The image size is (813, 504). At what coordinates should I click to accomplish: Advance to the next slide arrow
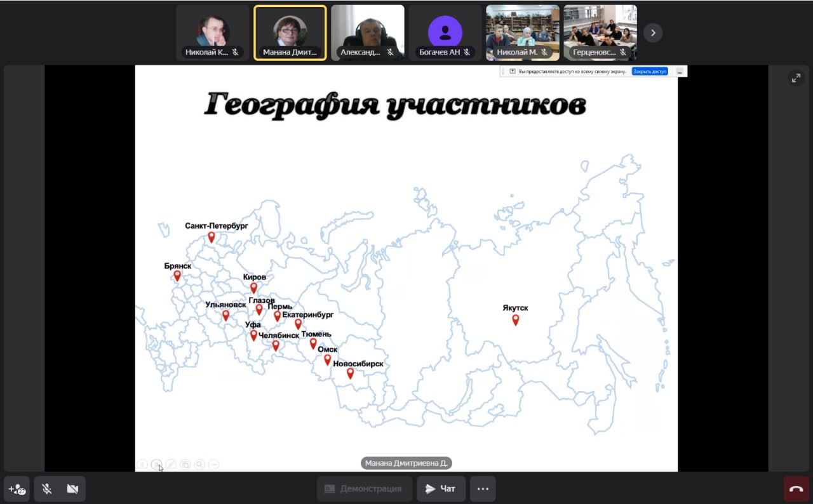[x=156, y=465]
